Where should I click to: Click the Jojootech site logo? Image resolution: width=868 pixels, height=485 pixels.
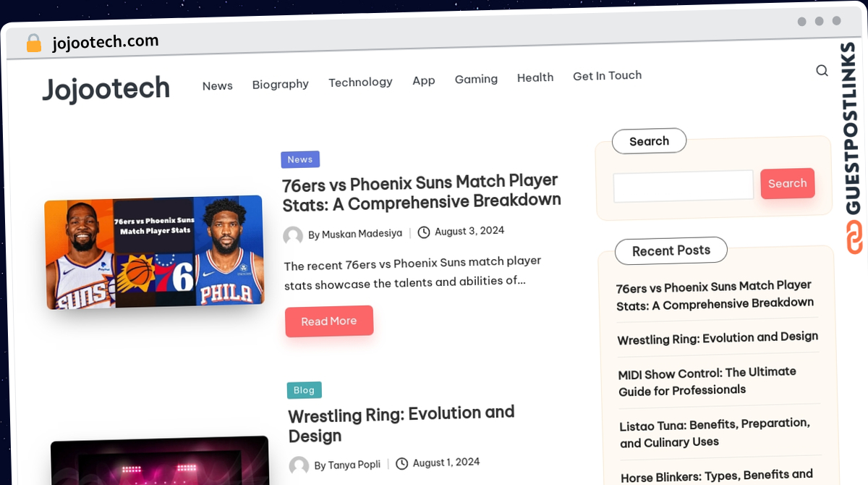tap(106, 90)
